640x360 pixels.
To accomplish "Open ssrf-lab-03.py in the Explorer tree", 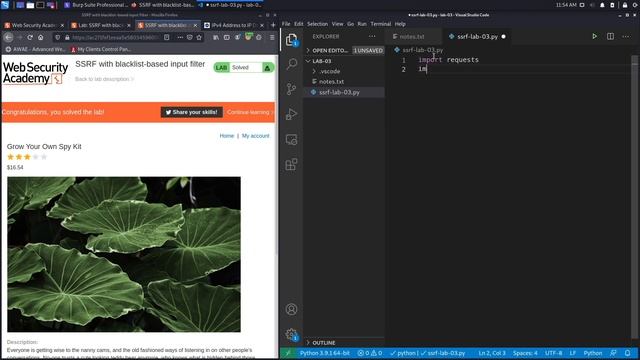I will [344, 92].
